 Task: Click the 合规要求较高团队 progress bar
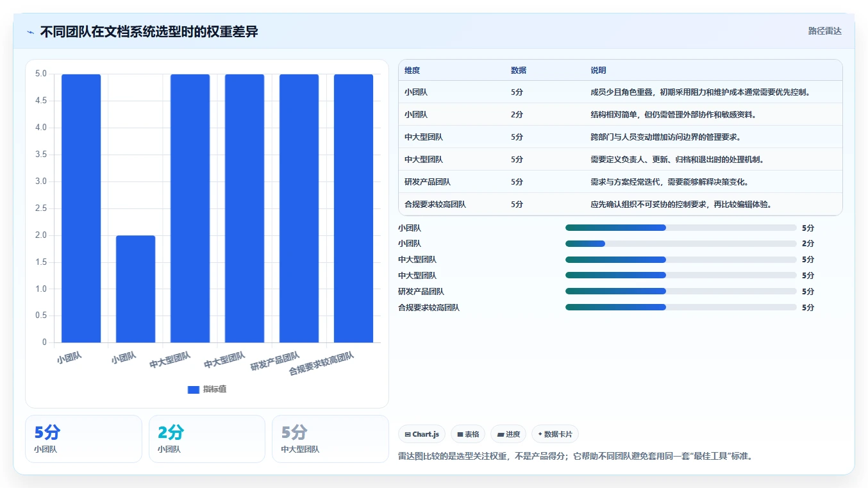pos(681,307)
